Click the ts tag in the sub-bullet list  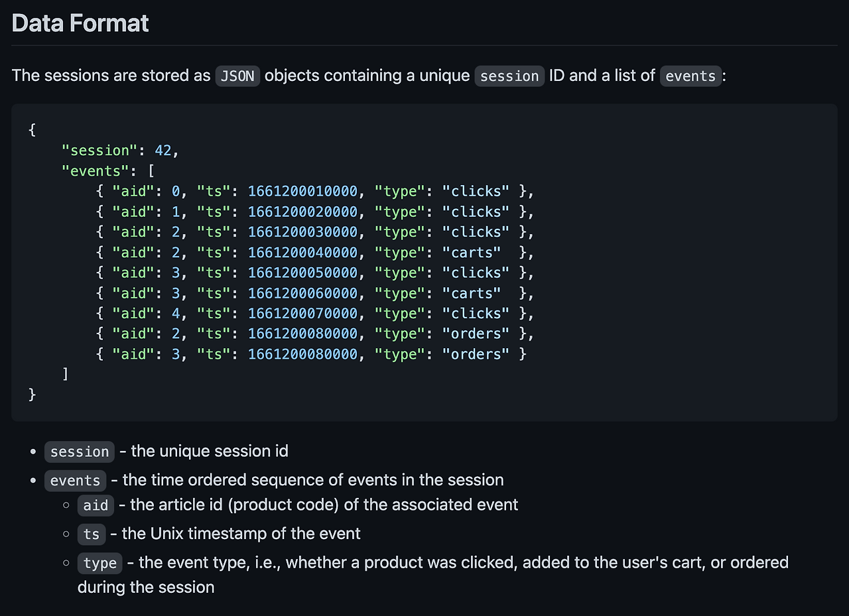(92, 534)
